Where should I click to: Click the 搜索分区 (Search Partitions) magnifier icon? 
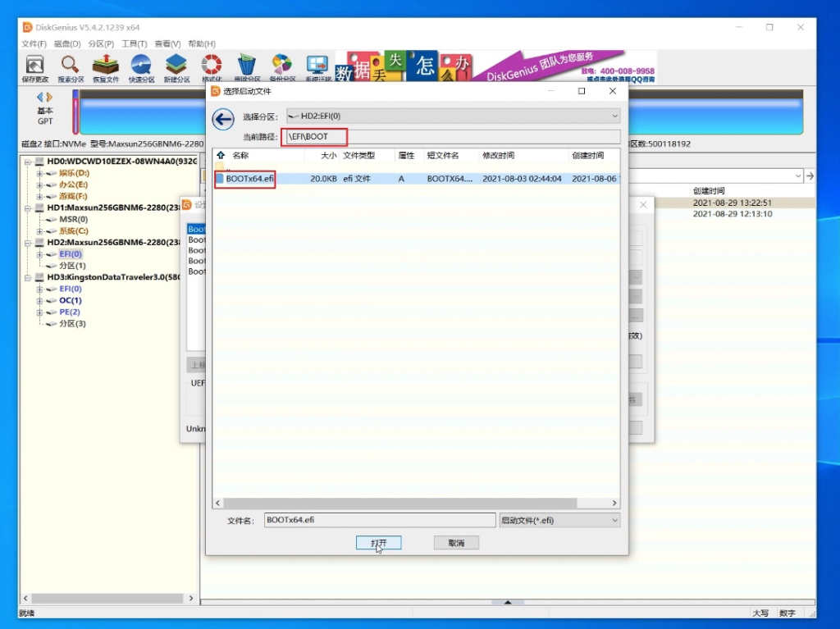coord(71,67)
